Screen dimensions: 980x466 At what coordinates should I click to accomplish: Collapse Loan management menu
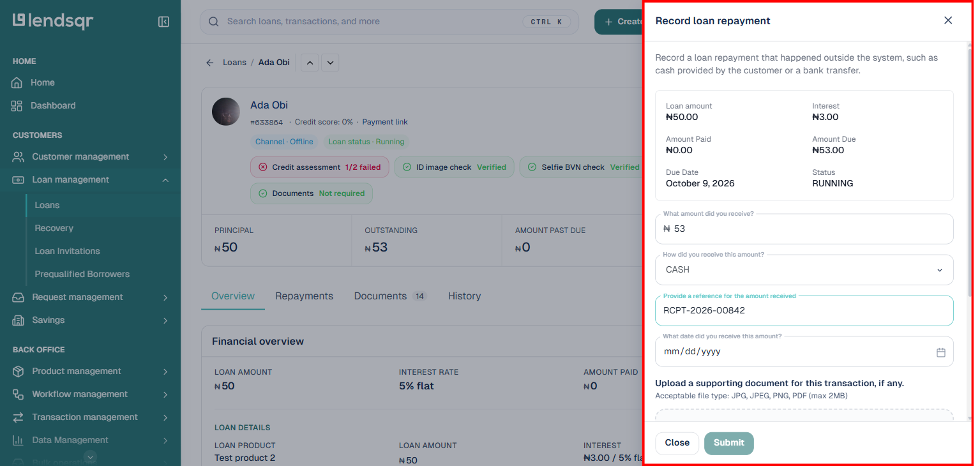[165, 180]
